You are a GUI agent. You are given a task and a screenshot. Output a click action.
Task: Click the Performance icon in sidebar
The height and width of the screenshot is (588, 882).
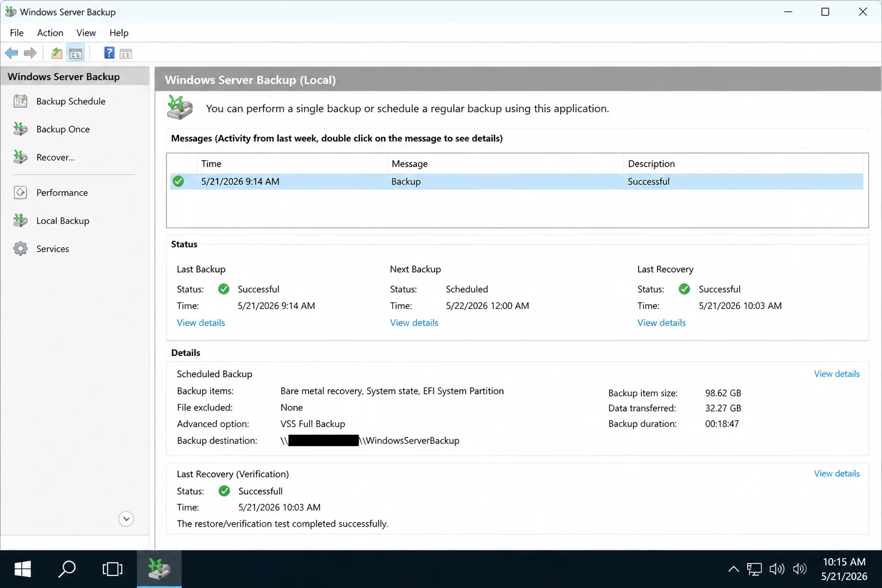(x=21, y=192)
